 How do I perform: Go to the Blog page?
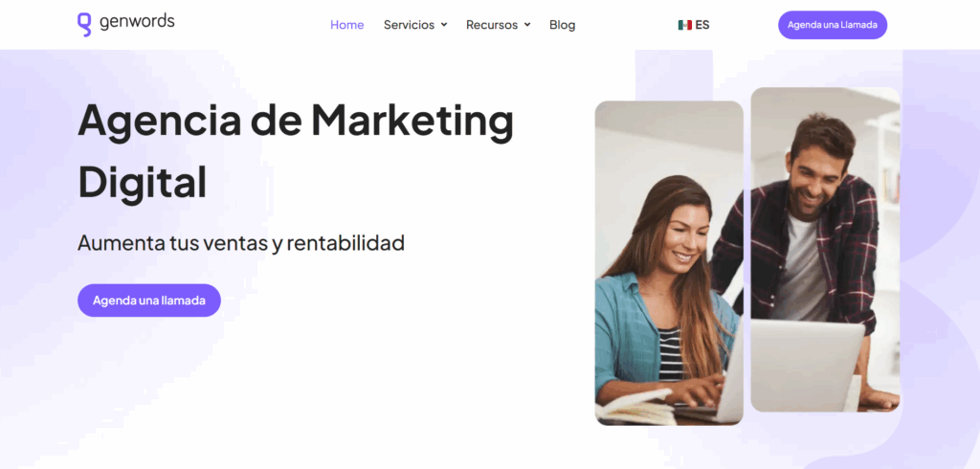pyautogui.click(x=563, y=25)
